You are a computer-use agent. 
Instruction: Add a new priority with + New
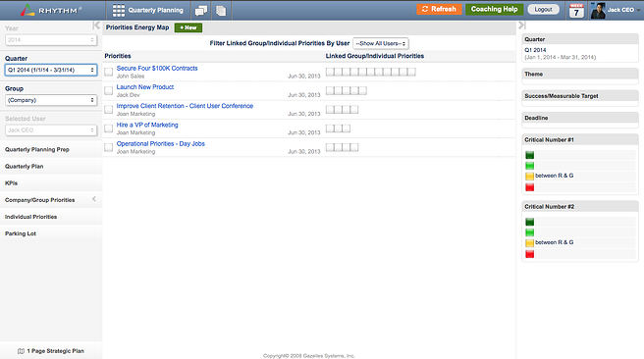tap(188, 27)
